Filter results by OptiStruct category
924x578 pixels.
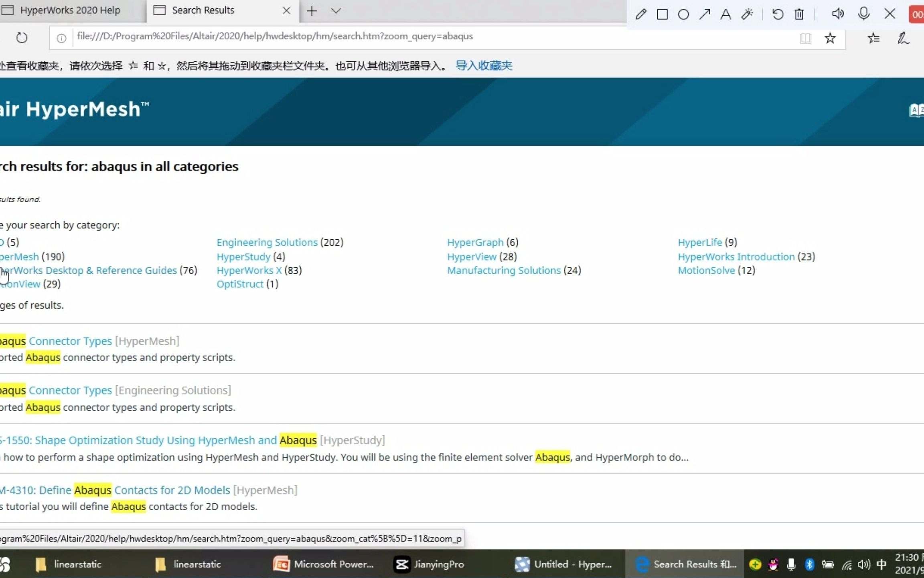tap(240, 284)
